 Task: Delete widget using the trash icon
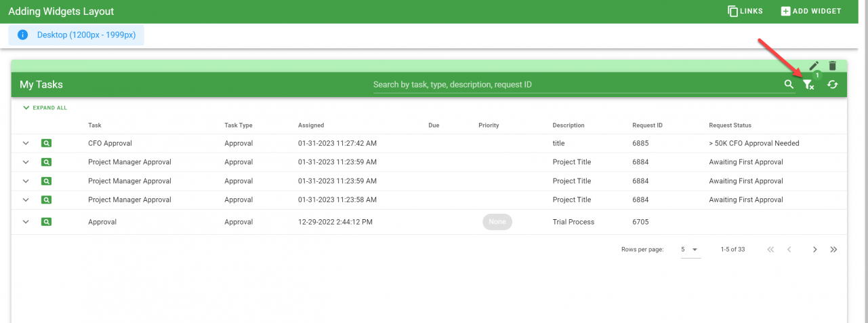click(x=833, y=66)
